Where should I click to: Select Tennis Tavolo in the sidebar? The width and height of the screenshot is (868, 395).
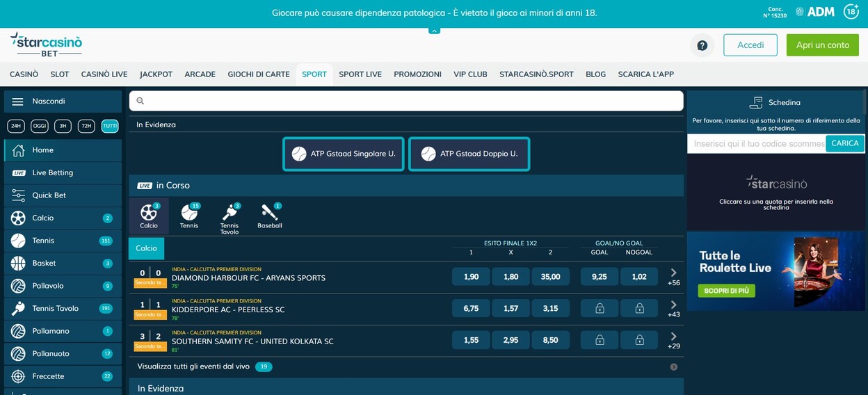click(x=63, y=308)
